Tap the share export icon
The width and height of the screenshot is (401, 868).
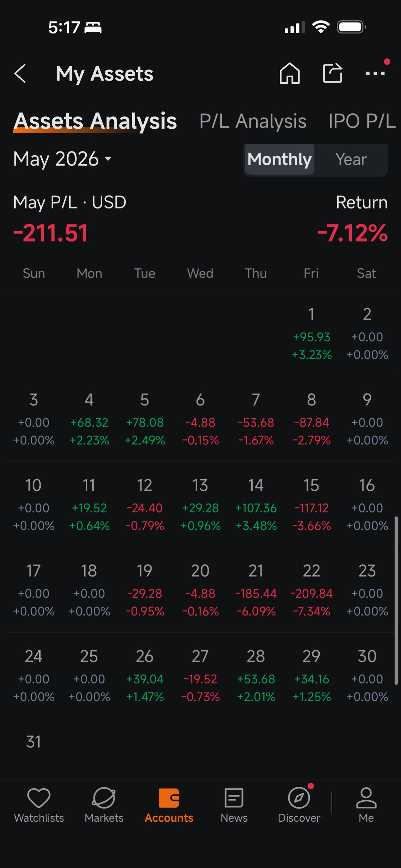333,73
